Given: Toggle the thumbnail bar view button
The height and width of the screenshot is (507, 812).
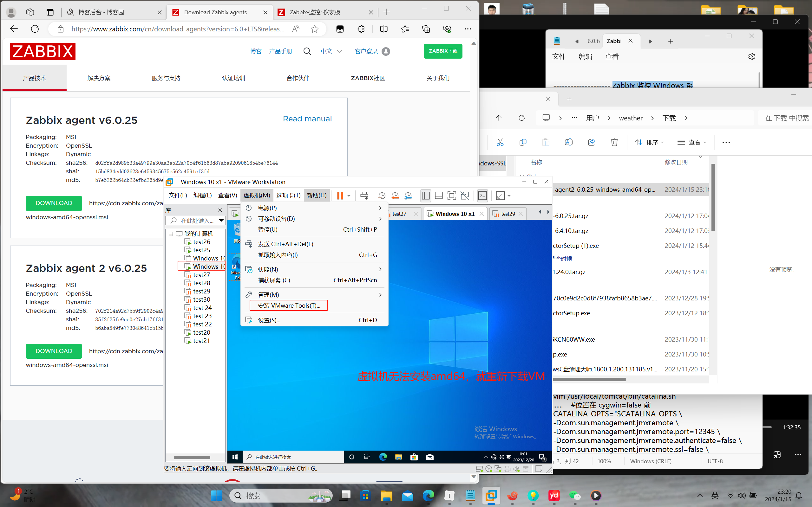Looking at the screenshot, I should point(439,196).
